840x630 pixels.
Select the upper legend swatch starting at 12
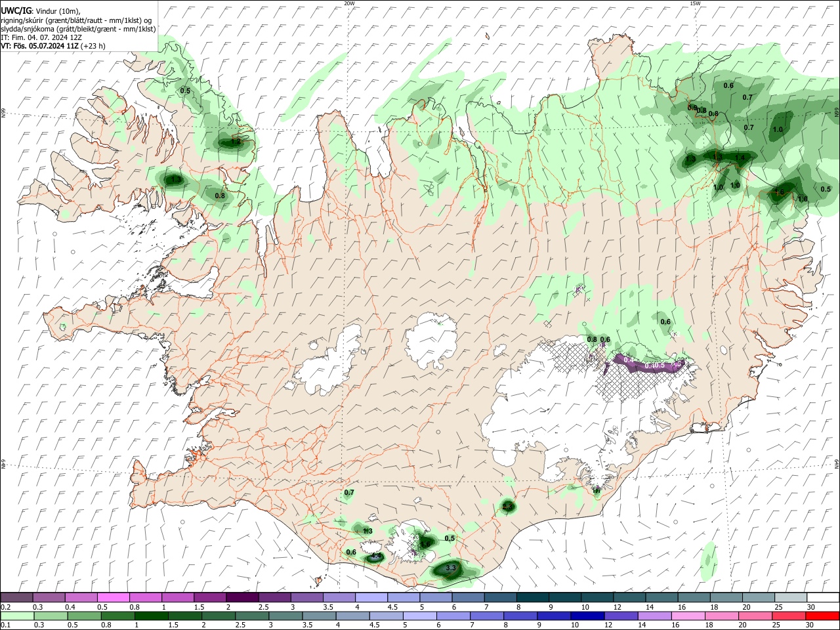pos(629,598)
